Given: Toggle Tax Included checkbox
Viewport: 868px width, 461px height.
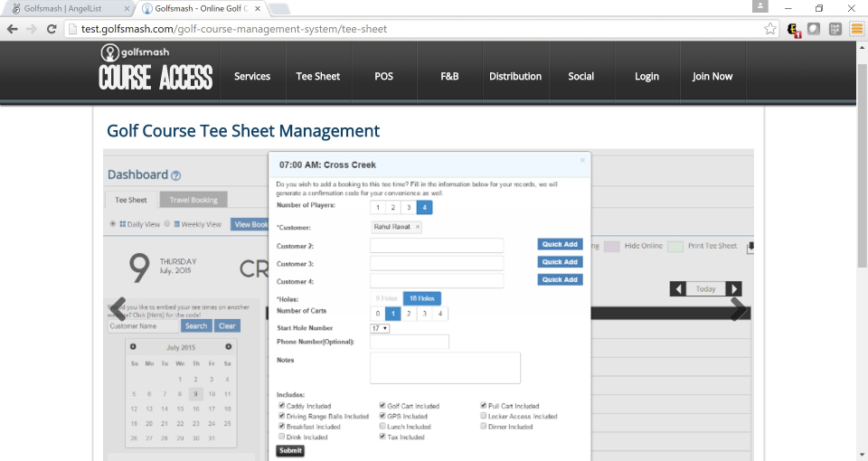Looking at the screenshot, I should point(382,437).
